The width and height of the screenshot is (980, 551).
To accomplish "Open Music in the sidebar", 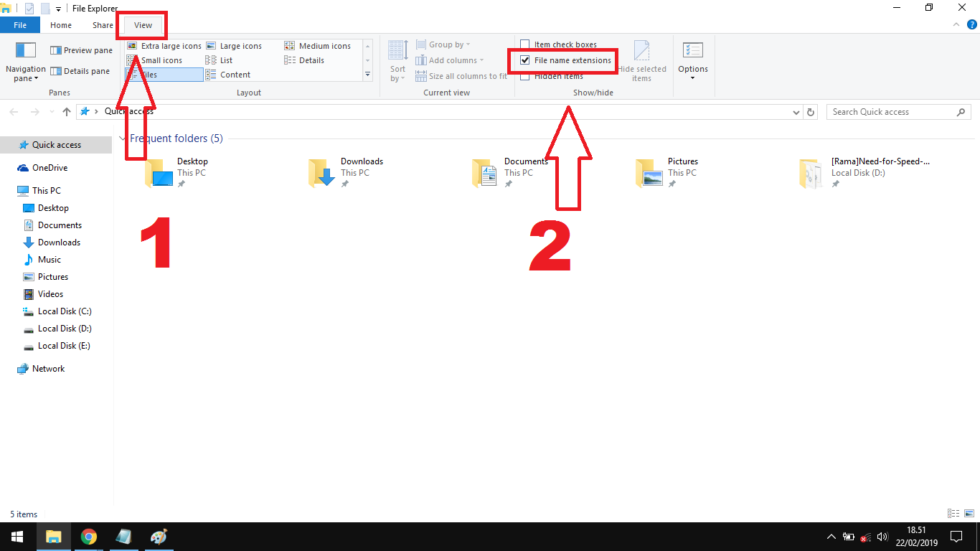I will pyautogui.click(x=49, y=260).
